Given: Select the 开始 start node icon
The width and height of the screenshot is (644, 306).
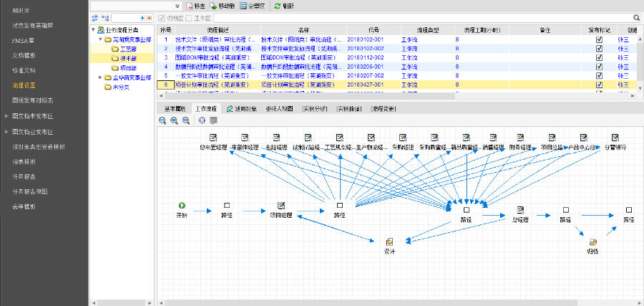Looking at the screenshot, I should click(182, 206).
